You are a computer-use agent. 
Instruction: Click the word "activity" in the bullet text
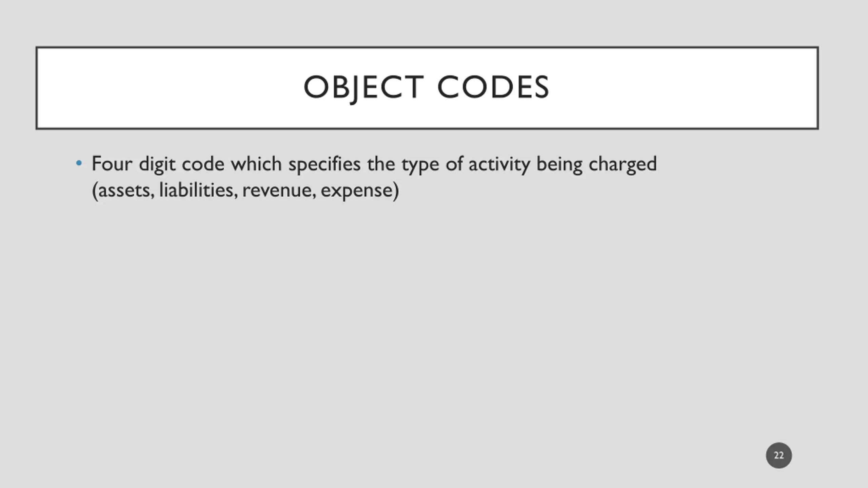[x=499, y=165]
